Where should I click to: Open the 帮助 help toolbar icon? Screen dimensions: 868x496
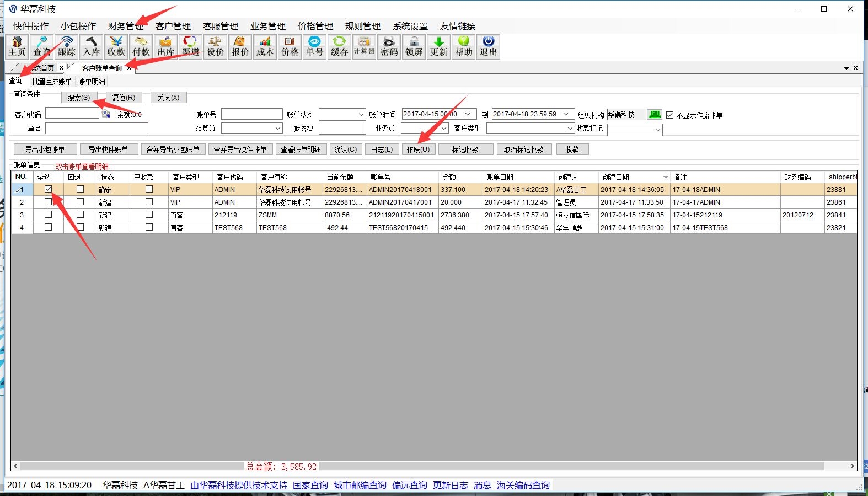coord(464,46)
